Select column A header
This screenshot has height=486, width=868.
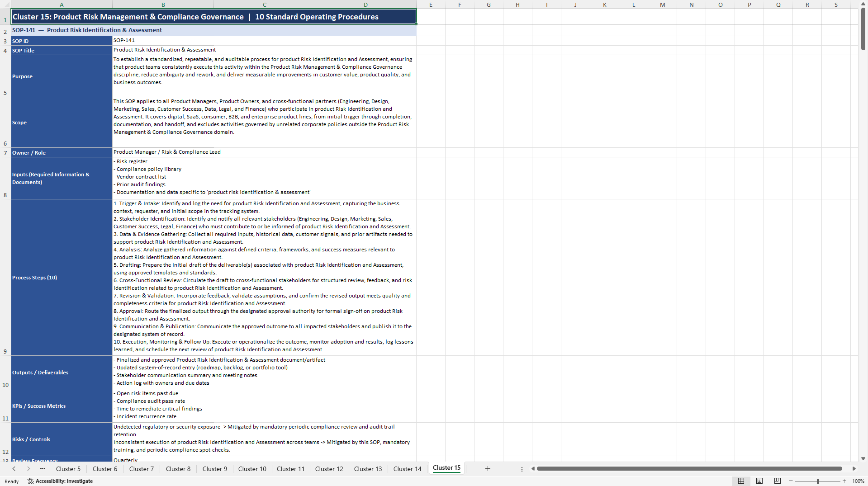pos(62,5)
